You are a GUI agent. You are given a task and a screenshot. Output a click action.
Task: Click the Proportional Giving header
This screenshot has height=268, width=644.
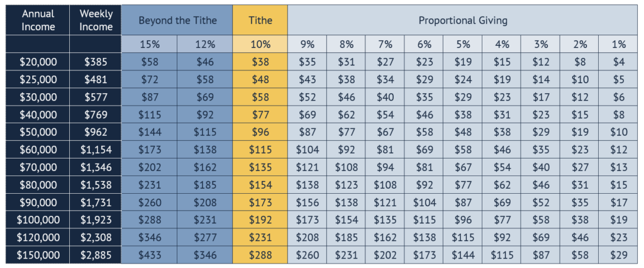463,20
